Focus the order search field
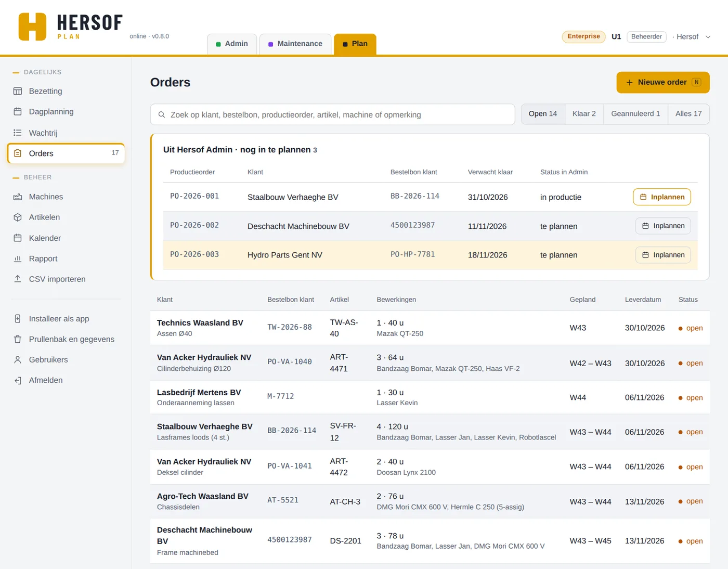The width and height of the screenshot is (728, 569). pos(333,114)
